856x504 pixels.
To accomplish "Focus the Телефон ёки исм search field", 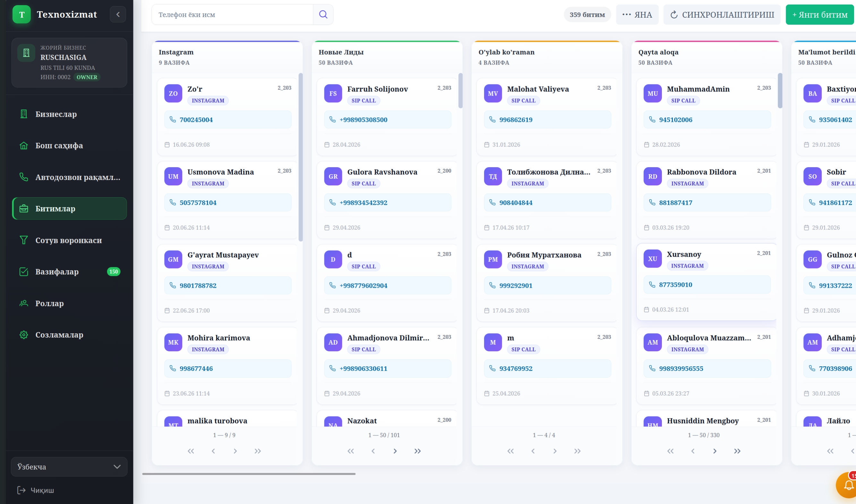I will [232, 14].
